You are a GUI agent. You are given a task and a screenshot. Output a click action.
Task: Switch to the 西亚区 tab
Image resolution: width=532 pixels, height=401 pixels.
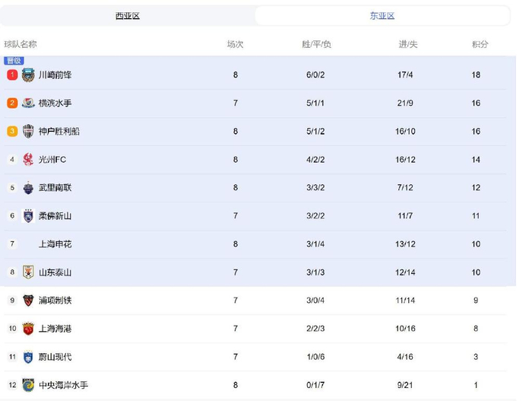point(128,16)
